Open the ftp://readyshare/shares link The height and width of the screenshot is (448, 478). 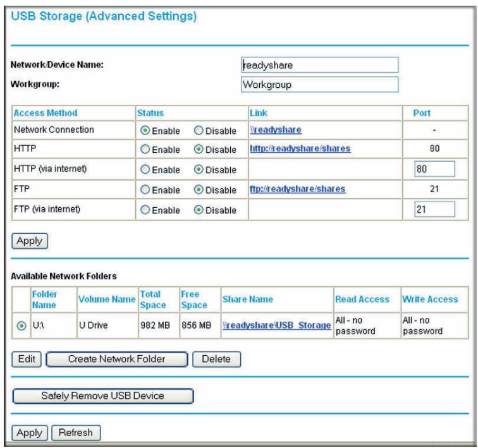298,189
